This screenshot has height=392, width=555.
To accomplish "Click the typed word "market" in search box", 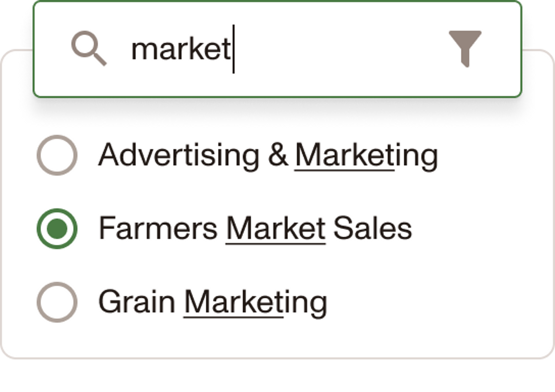I will point(181,50).
